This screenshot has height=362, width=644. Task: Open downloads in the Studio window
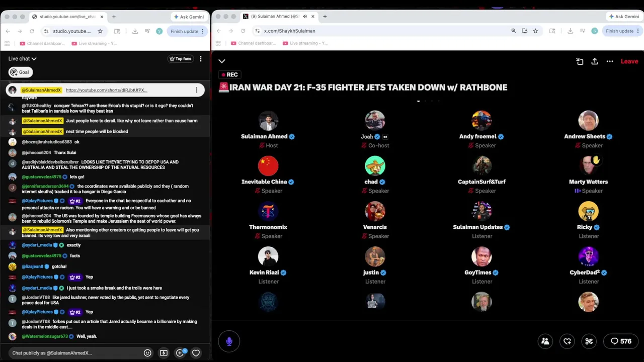pos(135,31)
